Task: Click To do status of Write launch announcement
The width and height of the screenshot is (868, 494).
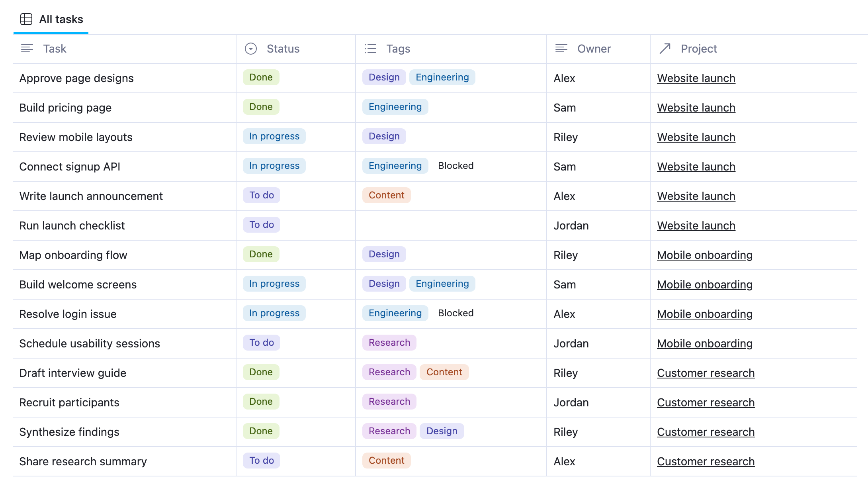Action: [x=262, y=195]
